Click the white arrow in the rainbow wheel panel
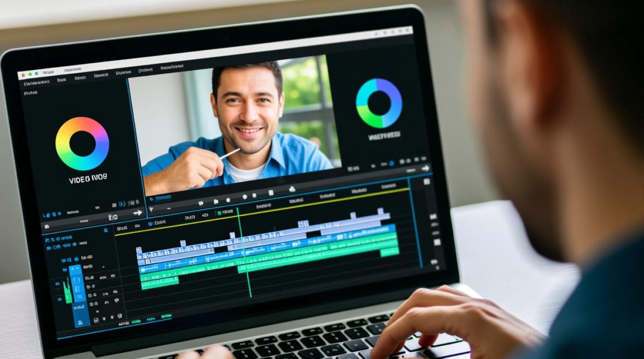Screen dimensions: 644x359 tap(138, 213)
